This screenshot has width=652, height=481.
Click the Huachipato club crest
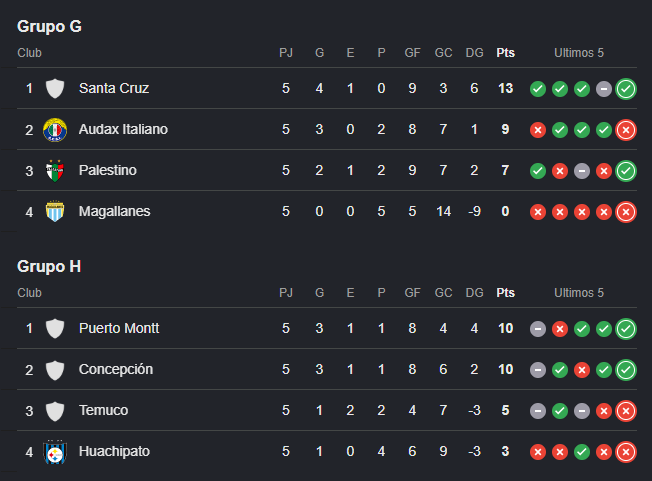click(x=55, y=452)
